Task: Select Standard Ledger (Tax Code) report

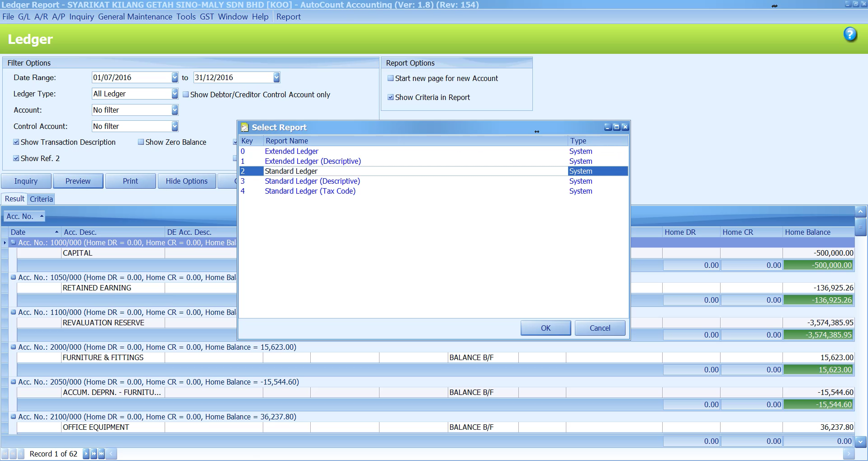Action: click(x=310, y=191)
